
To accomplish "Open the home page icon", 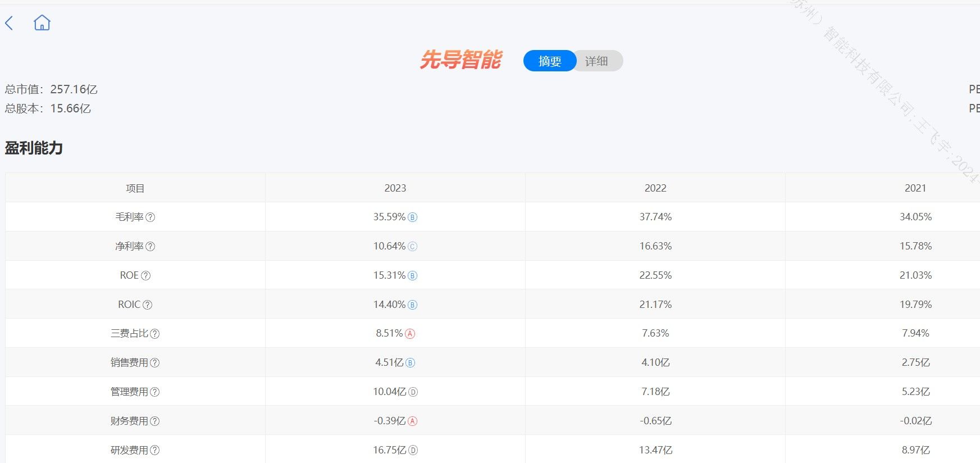I will pyautogui.click(x=42, y=23).
